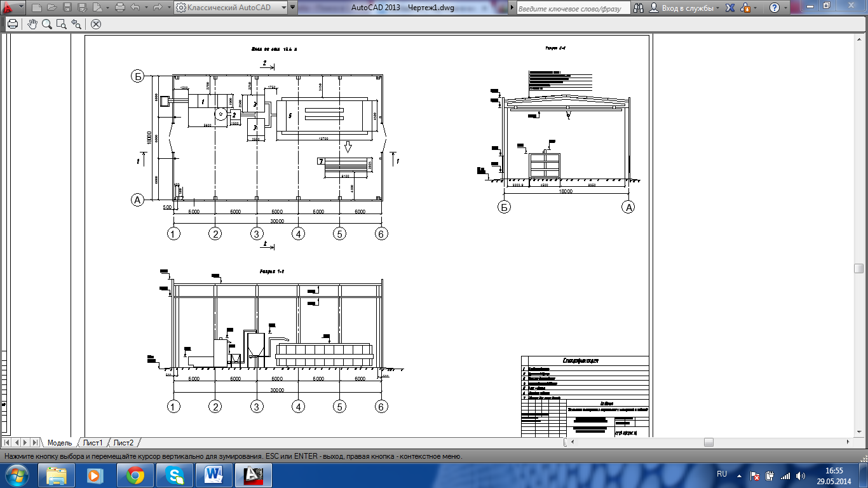Click the keyword search input field
Viewport: 868px width, 488px height.
574,8
